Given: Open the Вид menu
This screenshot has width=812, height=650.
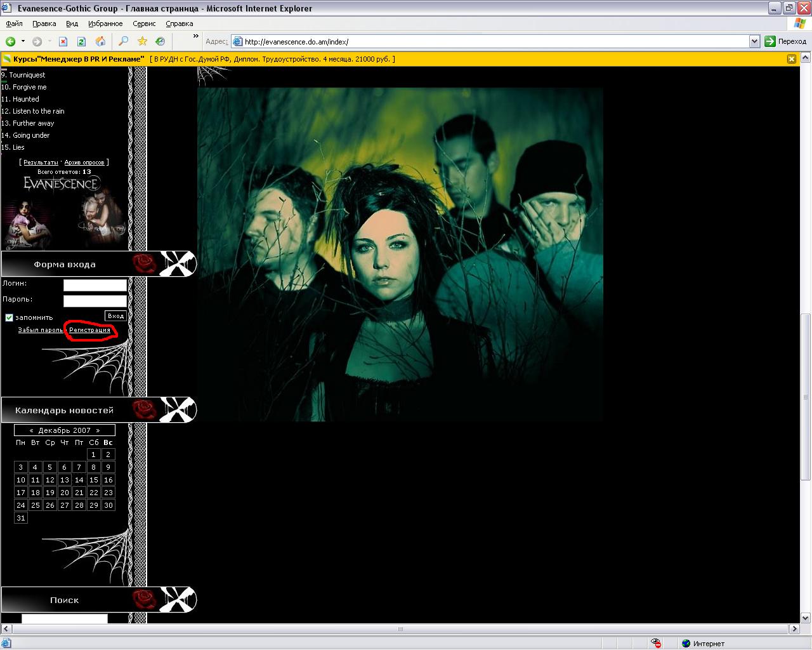Looking at the screenshot, I should pos(72,23).
